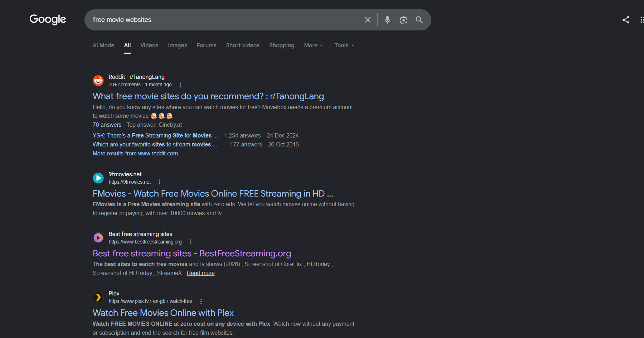644x338 pixels.
Task: Click the https://9fmovies.net URL
Action: click(x=130, y=182)
